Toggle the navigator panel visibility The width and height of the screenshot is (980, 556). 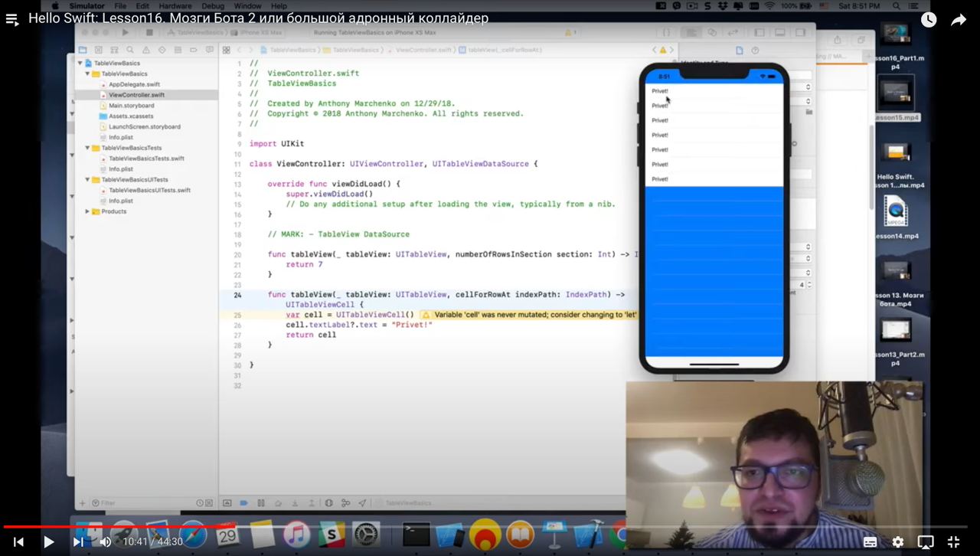click(x=759, y=33)
